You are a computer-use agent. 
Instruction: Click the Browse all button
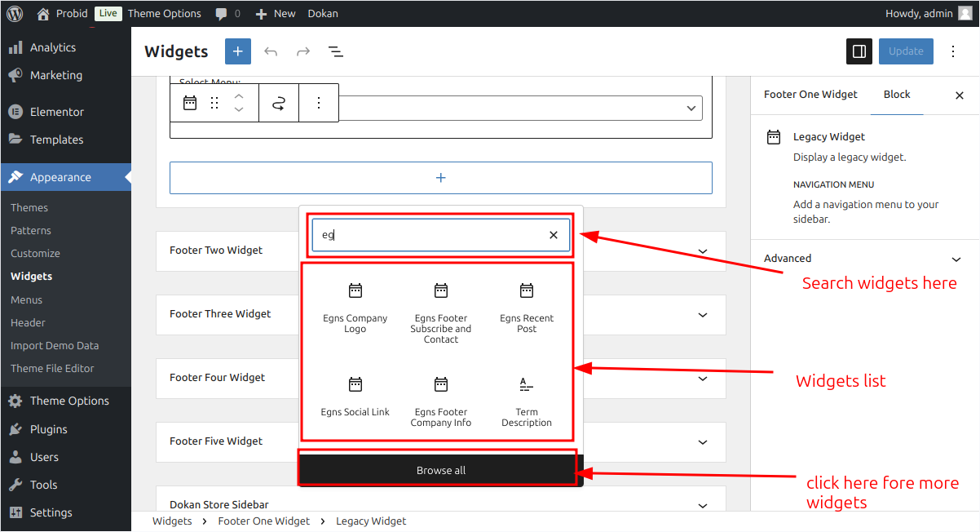[x=441, y=470]
